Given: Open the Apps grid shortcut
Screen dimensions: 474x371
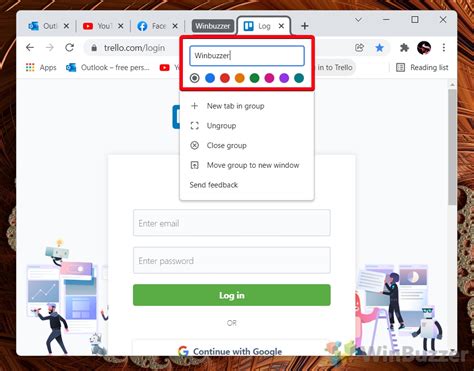Looking at the screenshot, I should coord(41,67).
